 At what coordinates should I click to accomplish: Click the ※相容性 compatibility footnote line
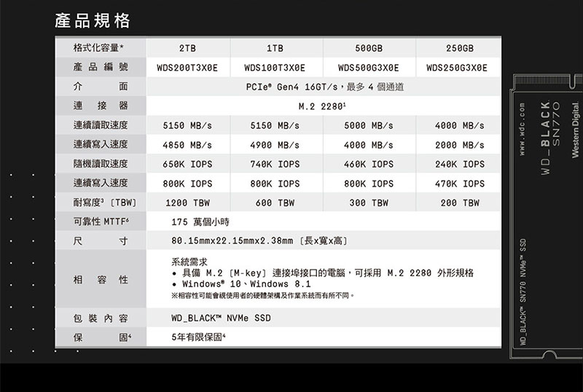263,296
